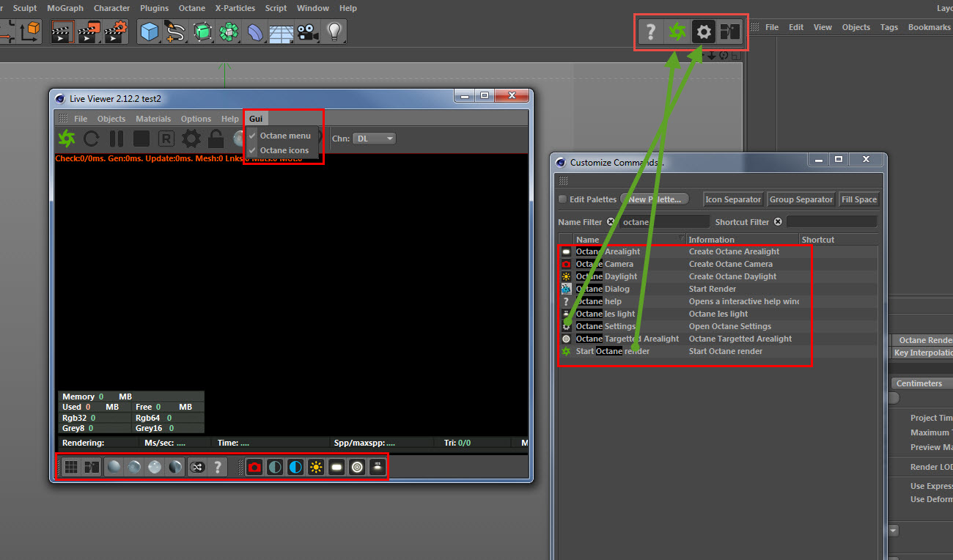Image resolution: width=953 pixels, height=560 pixels.
Task: Click the blue half-circle icon in bottom toolbar
Action: (x=295, y=467)
